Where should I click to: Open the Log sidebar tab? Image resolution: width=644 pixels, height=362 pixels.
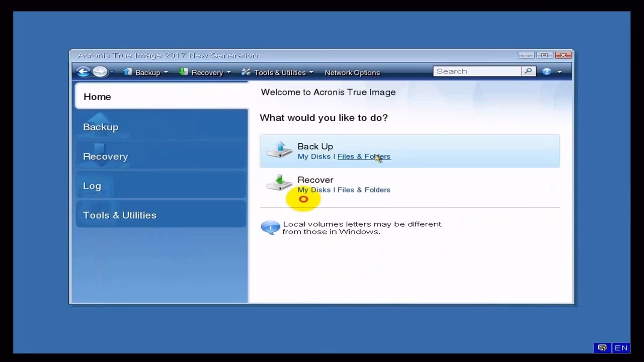point(162,186)
